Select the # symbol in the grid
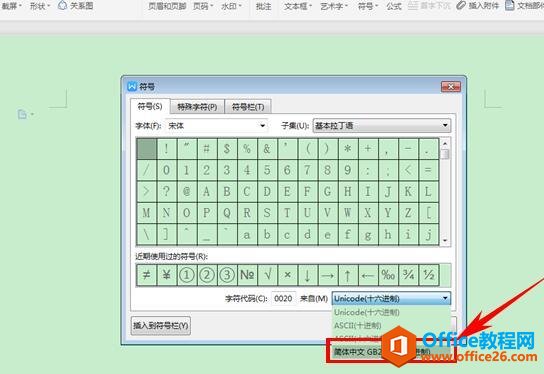The width and height of the screenshot is (544, 374). (207, 149)
